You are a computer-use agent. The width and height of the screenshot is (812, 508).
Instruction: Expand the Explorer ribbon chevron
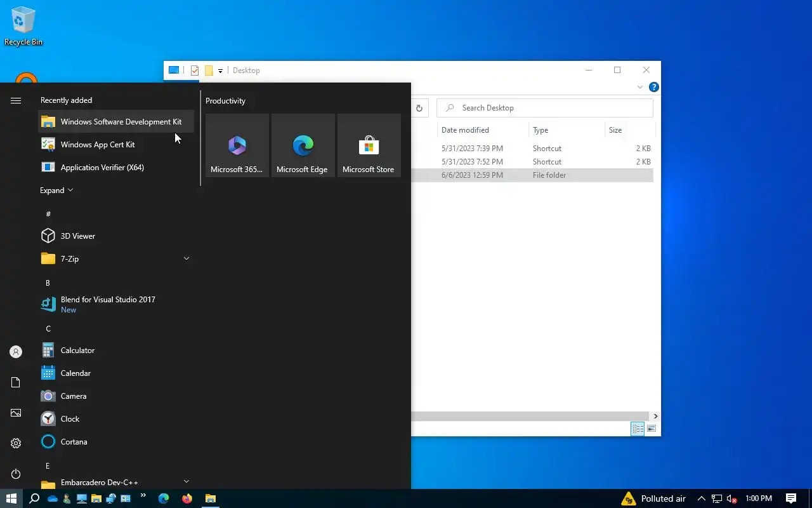tap(640, 87)
